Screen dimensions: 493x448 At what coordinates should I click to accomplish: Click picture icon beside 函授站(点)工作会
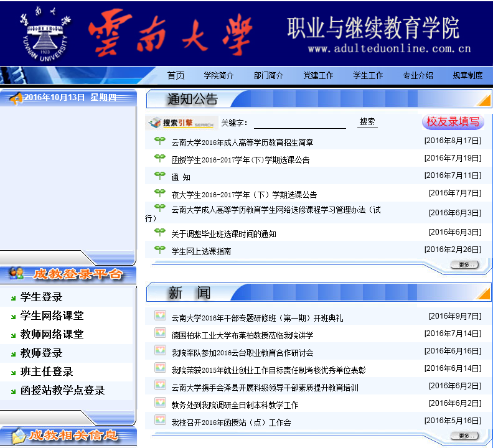(x=160, y=420)
